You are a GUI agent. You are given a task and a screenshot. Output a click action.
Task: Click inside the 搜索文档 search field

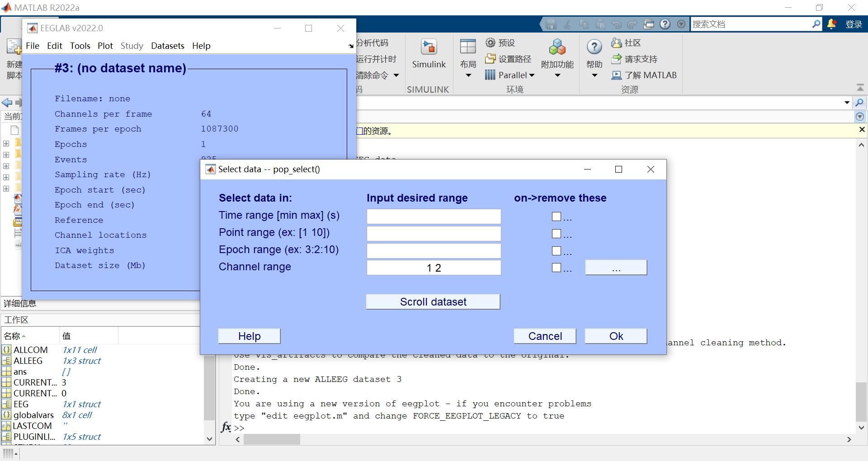[x=751, y=24]
